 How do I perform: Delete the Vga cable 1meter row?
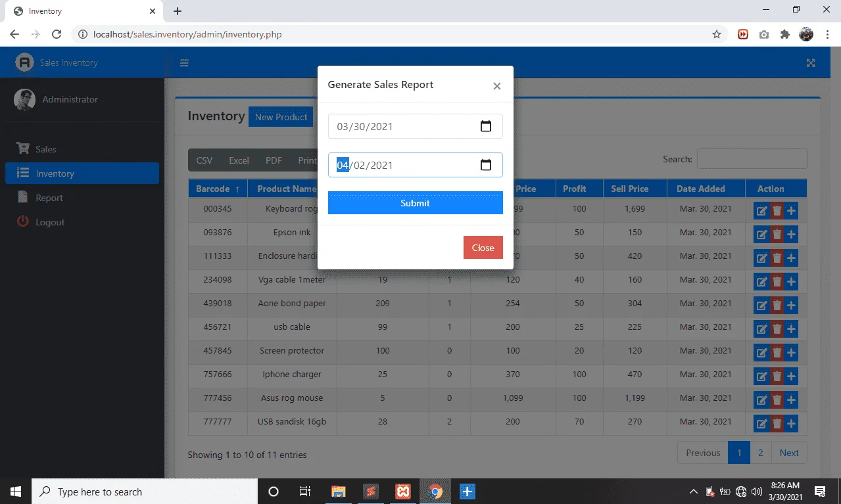[777, 282]
